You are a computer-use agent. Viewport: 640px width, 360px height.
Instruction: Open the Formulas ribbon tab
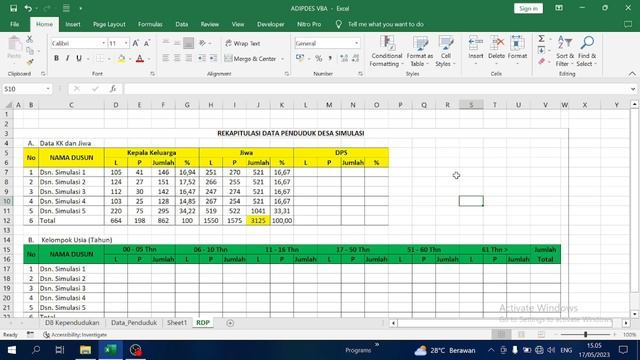[x=150, y=24]
